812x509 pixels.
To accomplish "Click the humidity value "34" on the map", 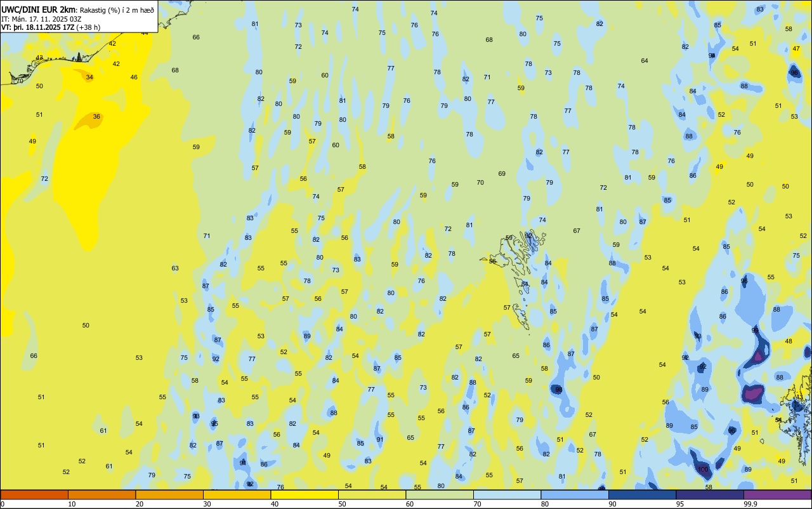I will coord(89,77).
